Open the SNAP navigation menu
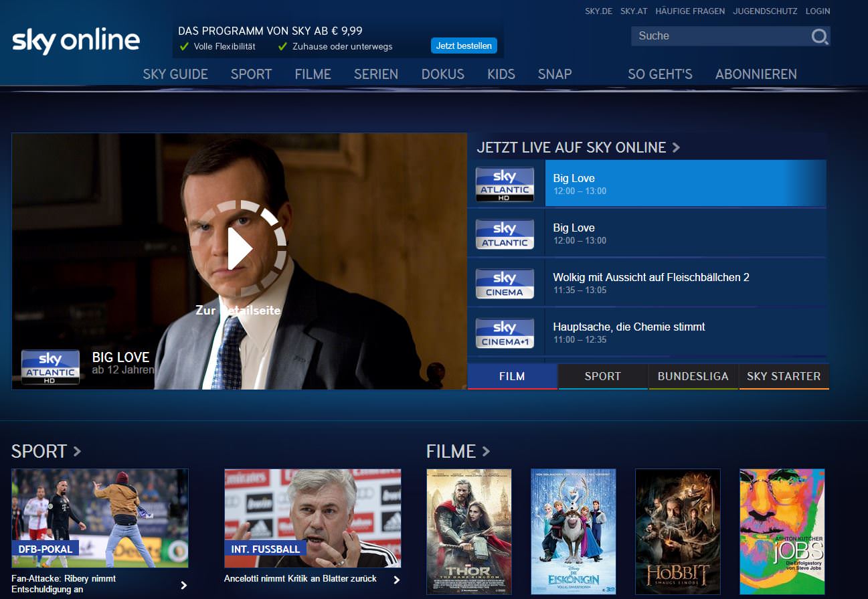 (x=555, y=74)
